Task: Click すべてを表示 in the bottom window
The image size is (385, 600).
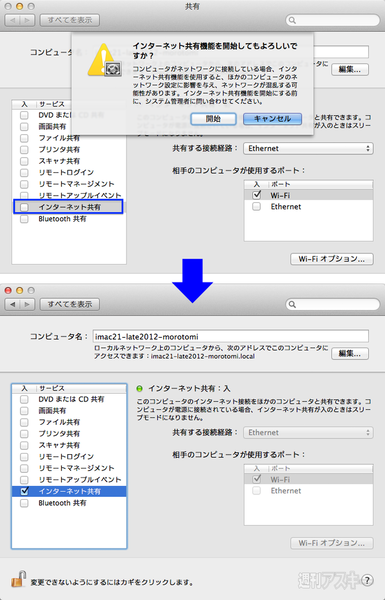Action: pyautogui.click(x=70, y=304)
